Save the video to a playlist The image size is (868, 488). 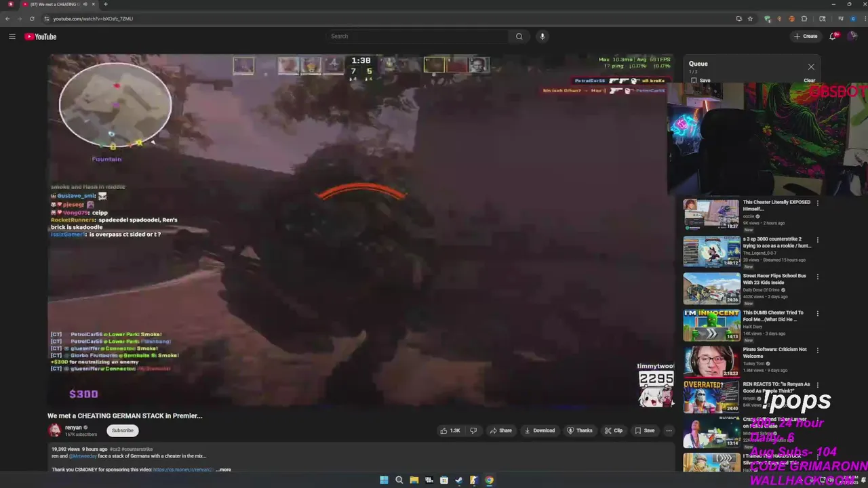click(x=645, y=430)
